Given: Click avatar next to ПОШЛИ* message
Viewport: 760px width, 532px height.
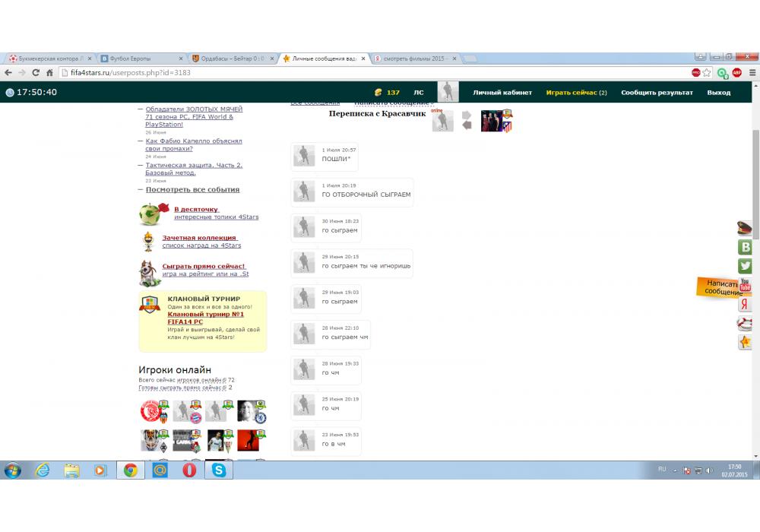Looking at the screenshot, I should [305, 156].
